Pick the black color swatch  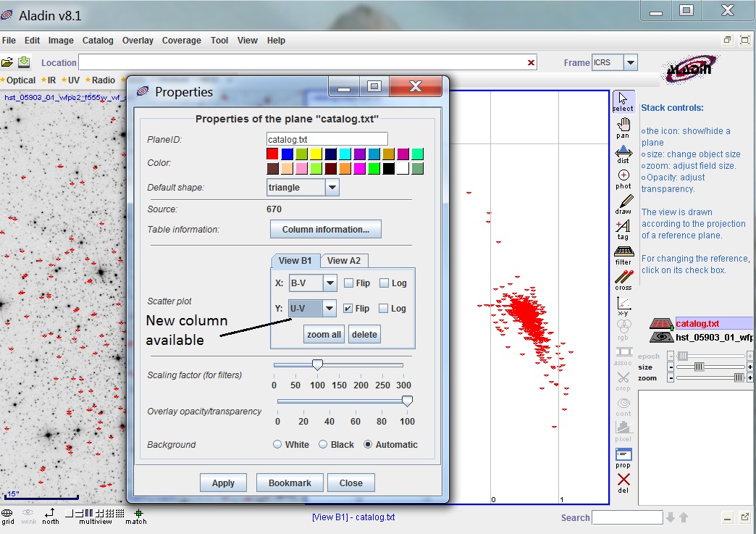tap(388, 168)
